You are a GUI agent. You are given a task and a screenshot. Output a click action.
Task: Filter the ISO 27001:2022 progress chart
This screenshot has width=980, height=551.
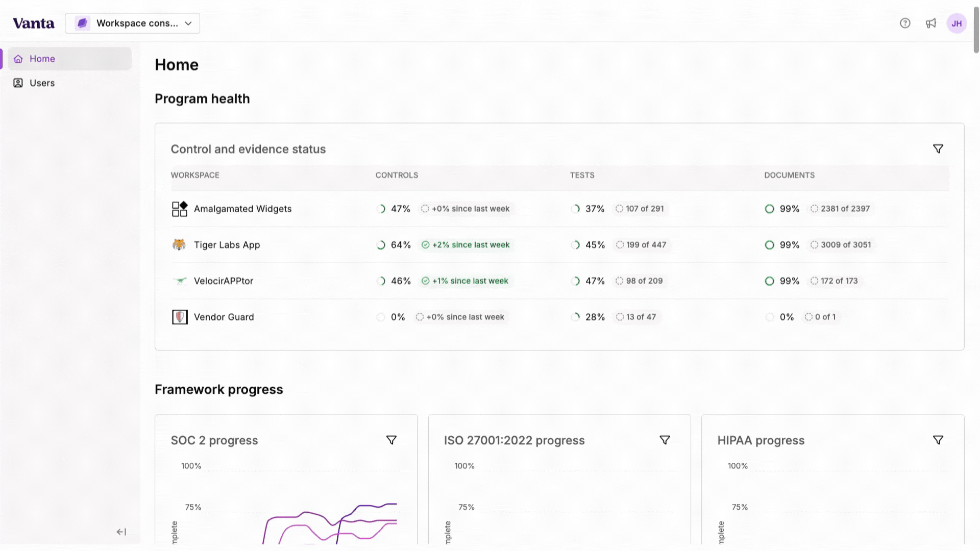[665, 440]
